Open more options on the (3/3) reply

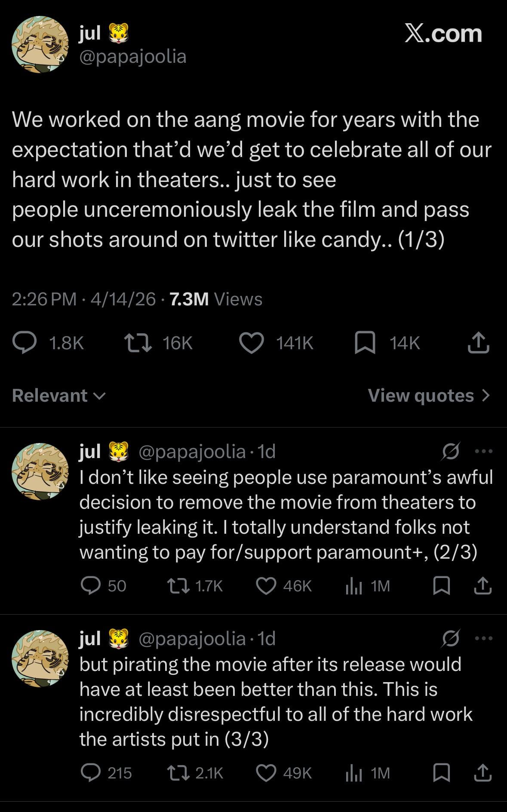click(x=484, y=638)
